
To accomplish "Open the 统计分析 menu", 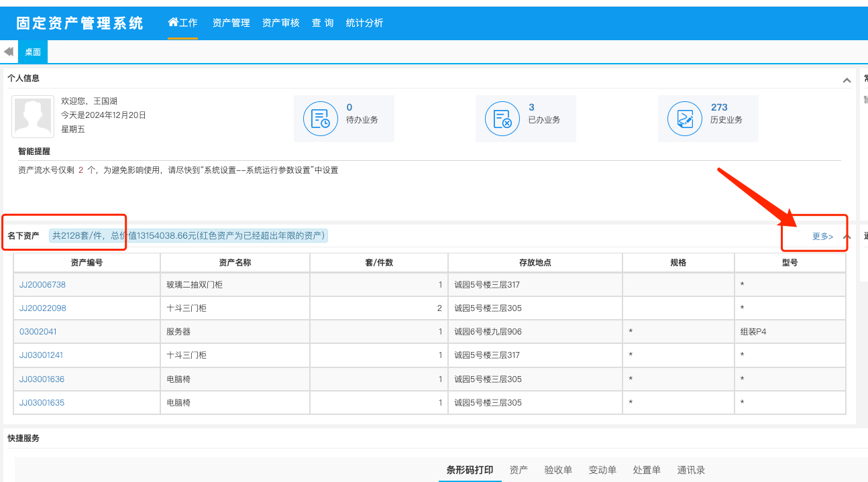I will coord(364,23).
